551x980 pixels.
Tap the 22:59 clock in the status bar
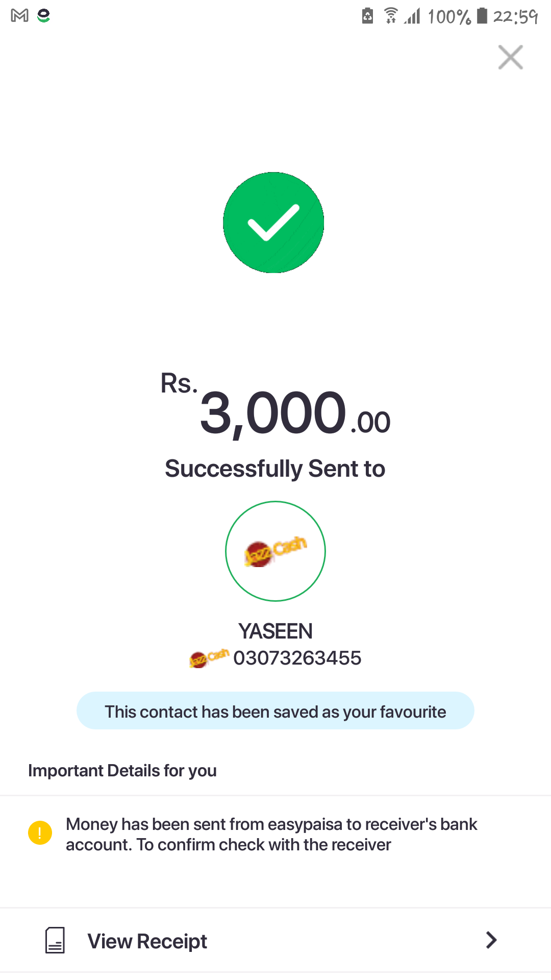point(515,16)
